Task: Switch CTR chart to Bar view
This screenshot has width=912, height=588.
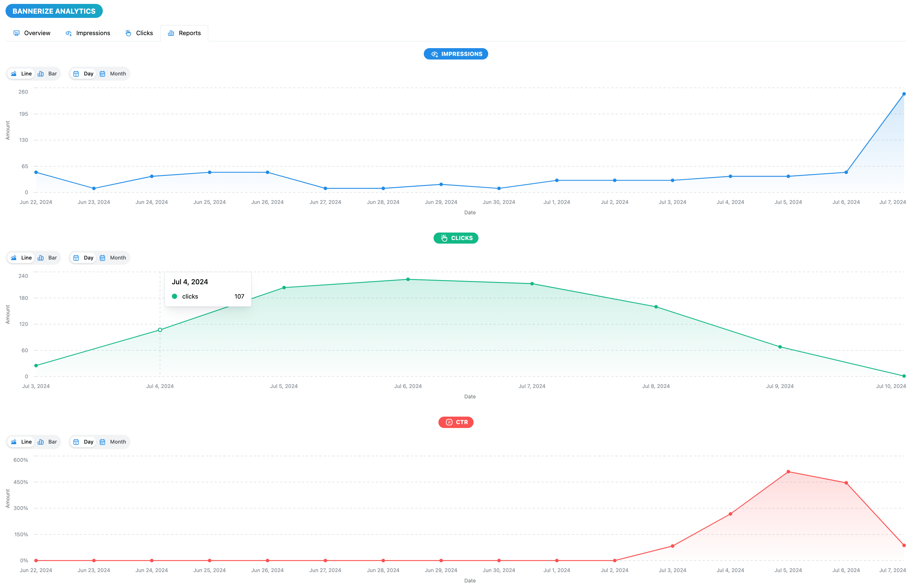Action: click(x=48, y=442)
